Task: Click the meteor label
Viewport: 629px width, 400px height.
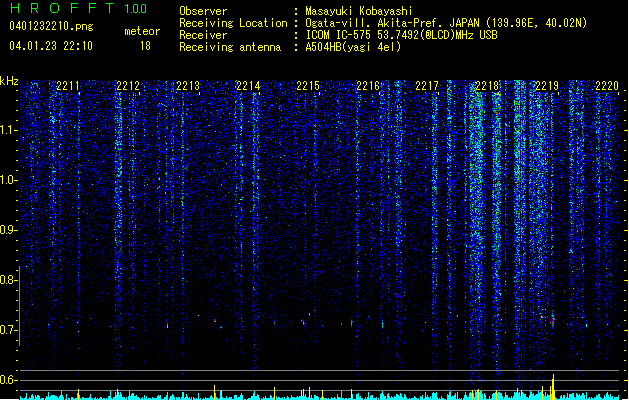Action: point(142,31)
